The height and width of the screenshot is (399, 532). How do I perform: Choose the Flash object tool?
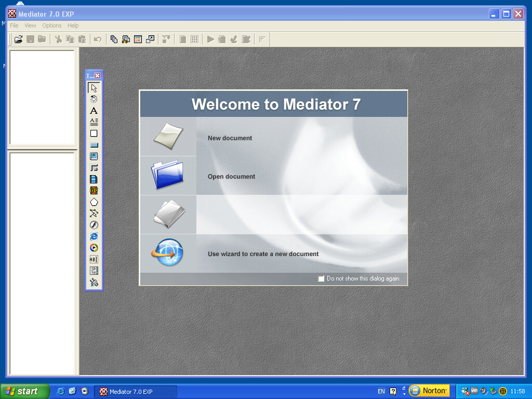click(x=94, y=225)
